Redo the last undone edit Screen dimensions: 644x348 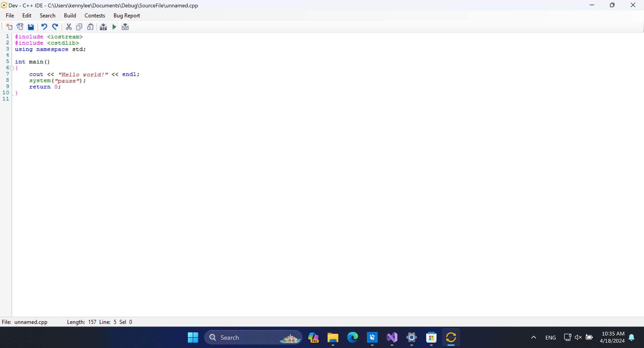55,27
